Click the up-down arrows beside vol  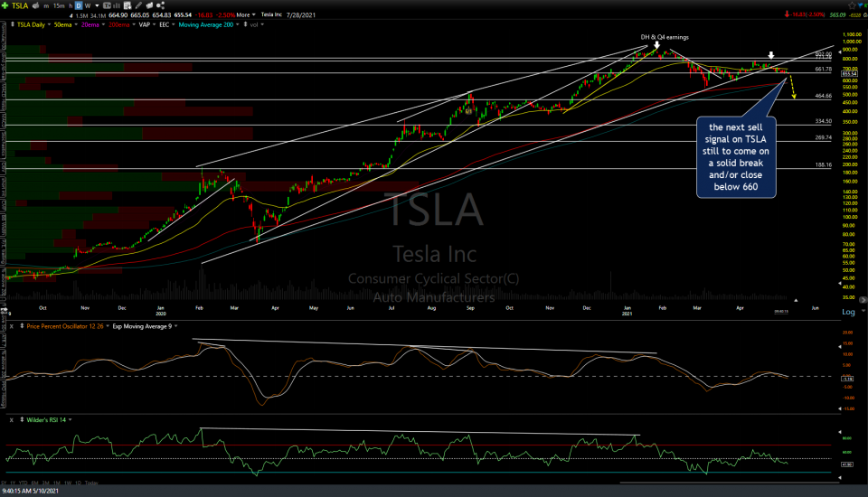point(245,25)
